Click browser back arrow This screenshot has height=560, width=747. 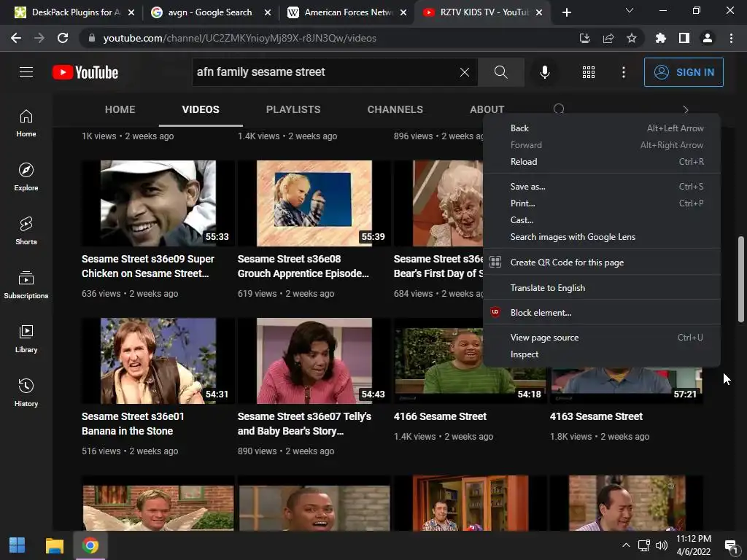(x=16, y=38)
